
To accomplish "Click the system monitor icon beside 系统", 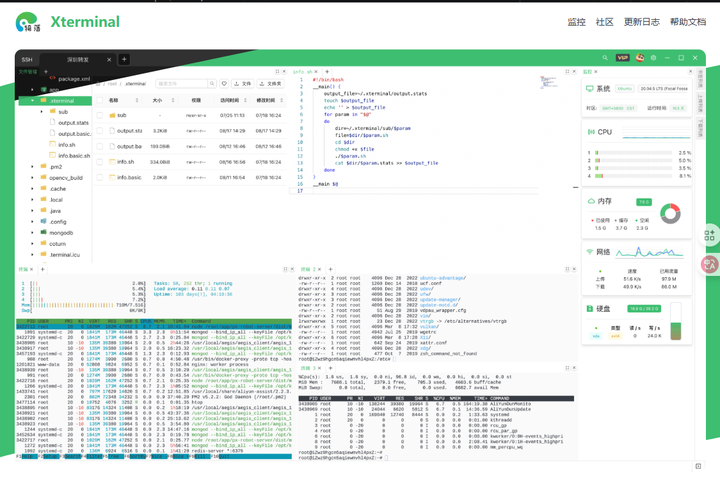I will tap(590, 89).
